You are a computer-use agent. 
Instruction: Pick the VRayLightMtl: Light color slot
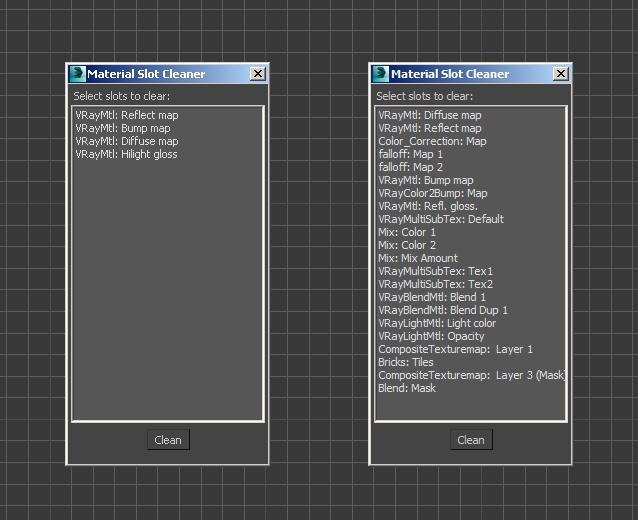[437, 323]
